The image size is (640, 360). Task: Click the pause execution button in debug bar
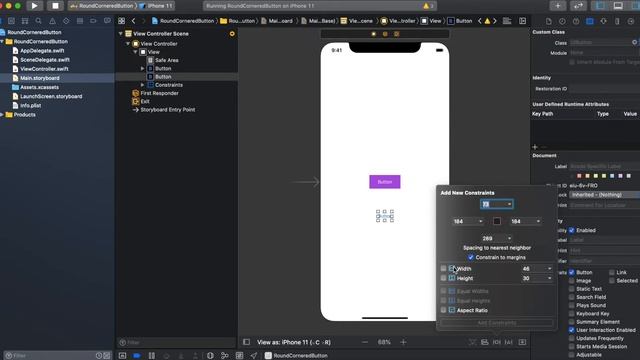click(x=152, y=356)
